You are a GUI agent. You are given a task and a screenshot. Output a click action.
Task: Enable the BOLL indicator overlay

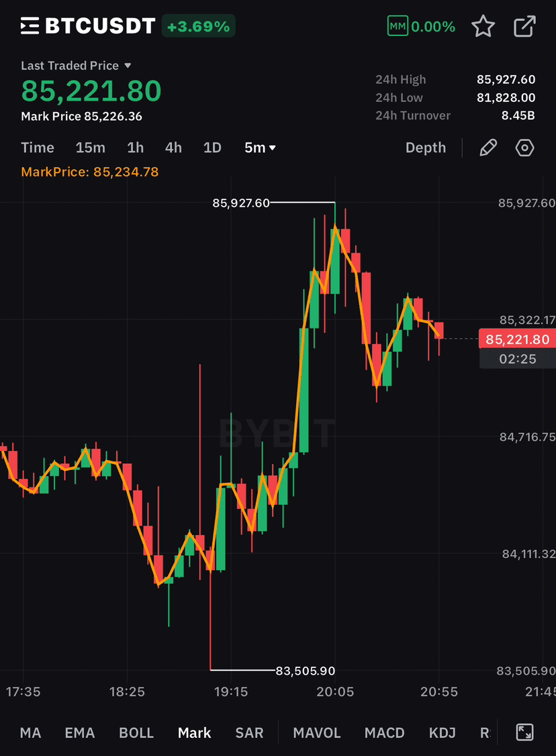point(136,733)
